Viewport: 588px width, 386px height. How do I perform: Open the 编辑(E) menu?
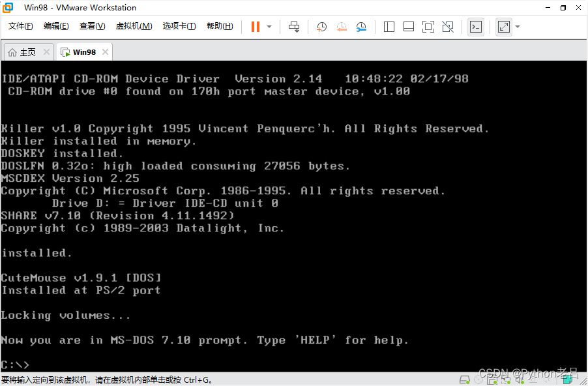click(x=56, y=26)
